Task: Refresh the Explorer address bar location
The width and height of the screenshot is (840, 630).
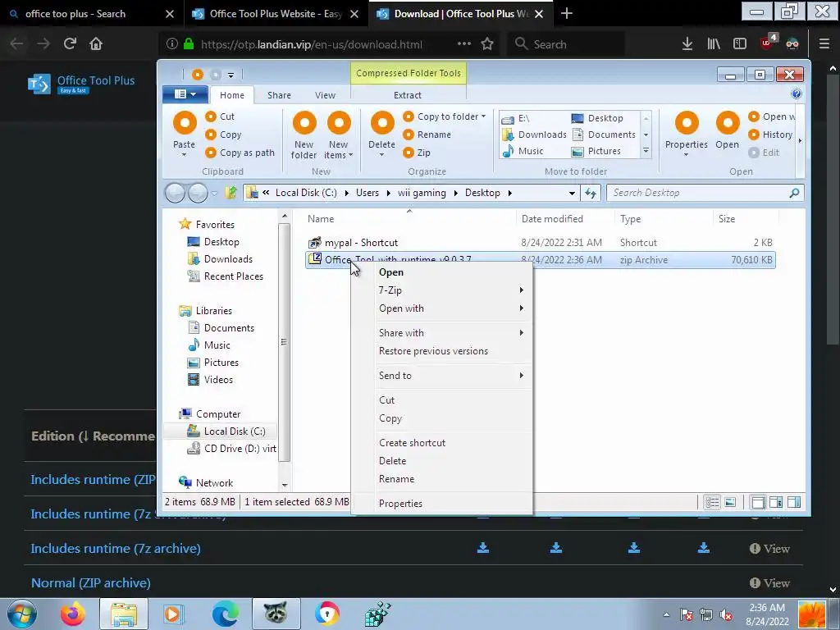Action: pyautogui.click(x=591, y=193)
